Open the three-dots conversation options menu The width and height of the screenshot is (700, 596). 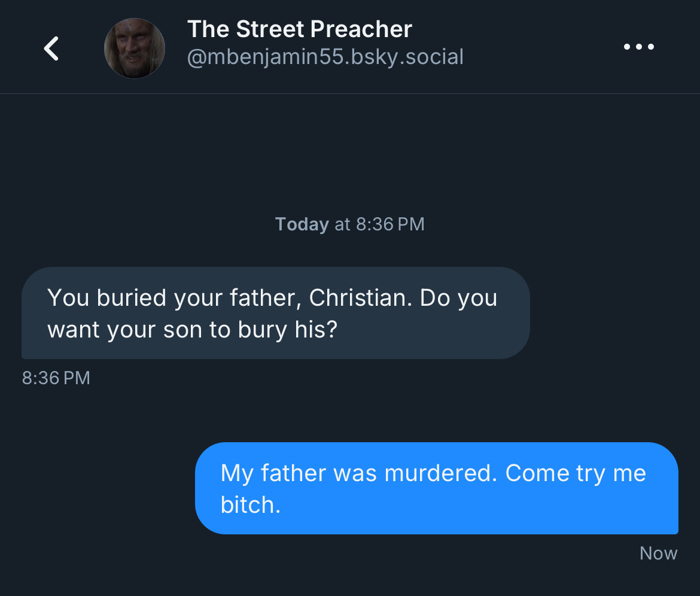(x=639, y=47)
